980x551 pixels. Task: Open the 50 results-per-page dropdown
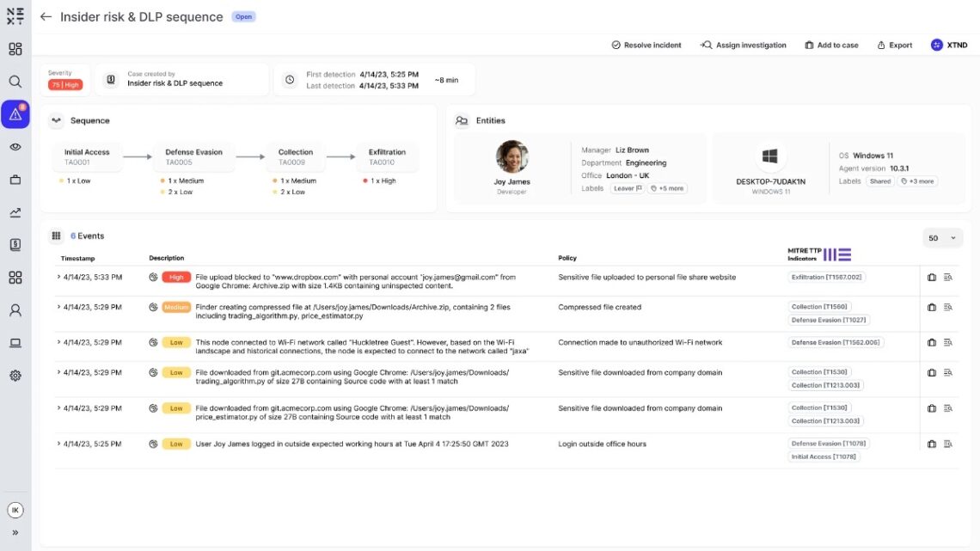click(942, 237)
